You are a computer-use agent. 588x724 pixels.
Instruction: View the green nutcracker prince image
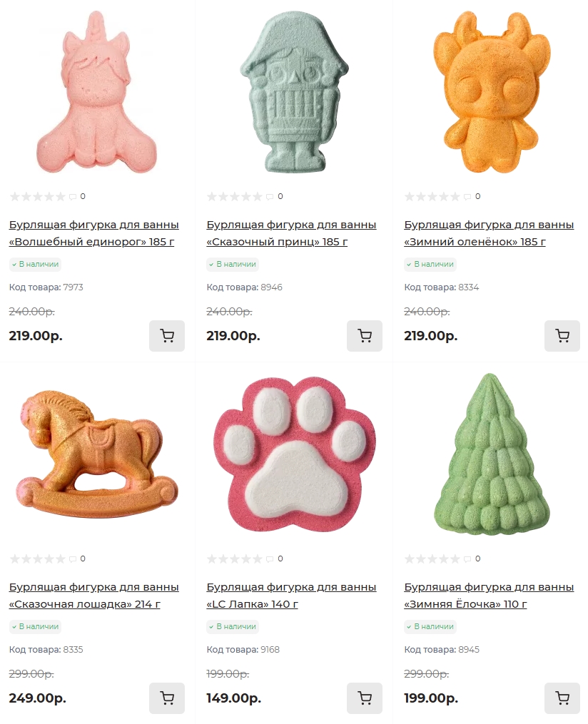click(294, 92)
